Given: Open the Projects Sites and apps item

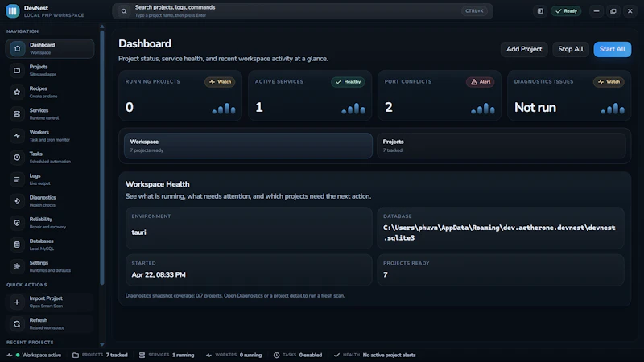Looking at the screenshot, I should click(x=50, y=70).
